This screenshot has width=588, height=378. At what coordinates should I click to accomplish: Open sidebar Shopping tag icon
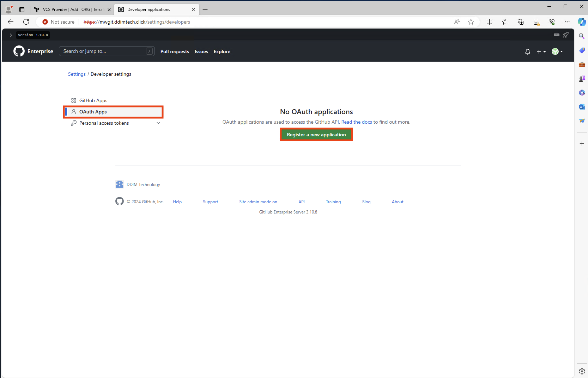(582, 50)
